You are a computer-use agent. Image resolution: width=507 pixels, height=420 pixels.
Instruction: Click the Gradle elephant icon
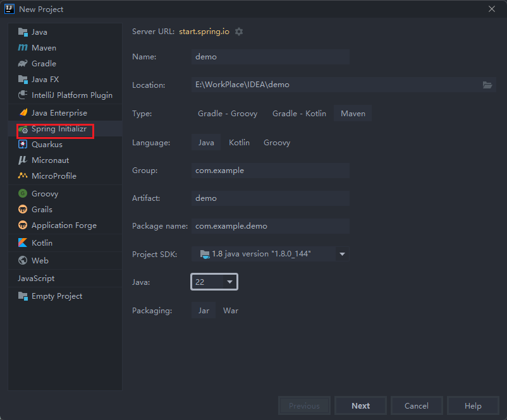[x=23, y=63]
